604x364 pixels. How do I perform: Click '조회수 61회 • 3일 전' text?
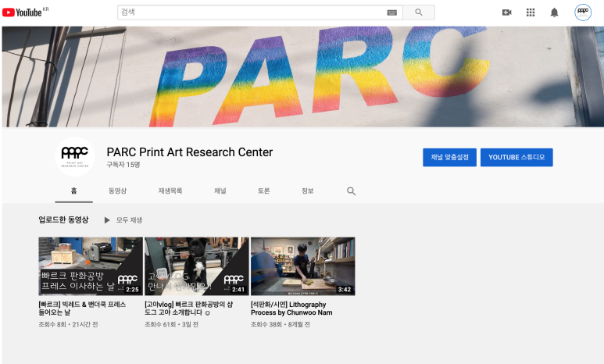[x=171, y=324]
